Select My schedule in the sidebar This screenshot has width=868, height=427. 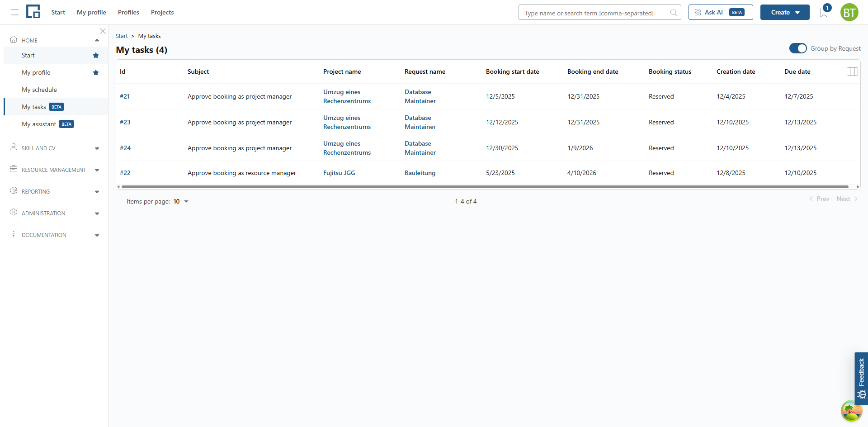pyautogui.click(x=39, y=90)
